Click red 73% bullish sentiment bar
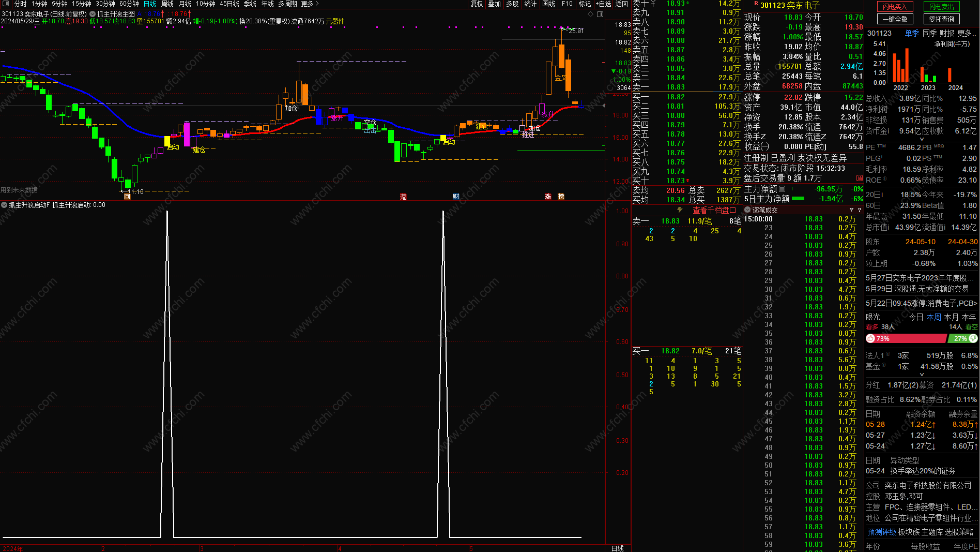This screenshot has height=552, width=980. tap(906, 338)
